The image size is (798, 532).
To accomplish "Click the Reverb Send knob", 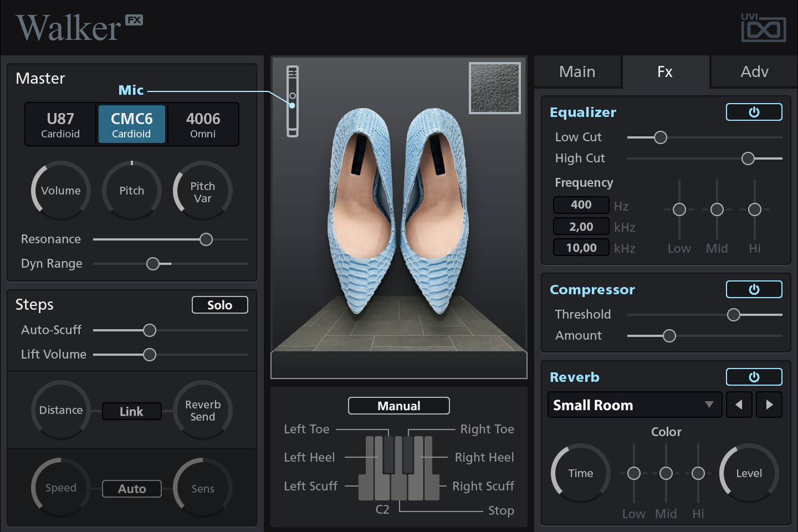I will pyautogui.click(x=202, y=410).
